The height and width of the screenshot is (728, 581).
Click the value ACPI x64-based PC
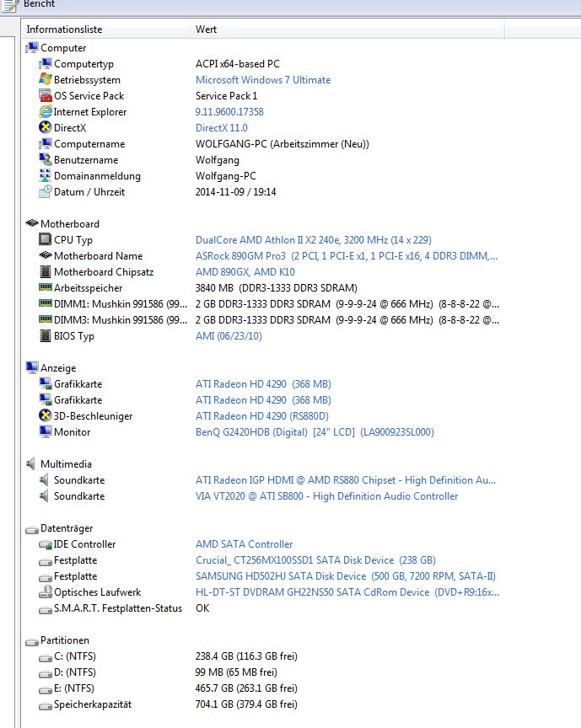[238, 63]
